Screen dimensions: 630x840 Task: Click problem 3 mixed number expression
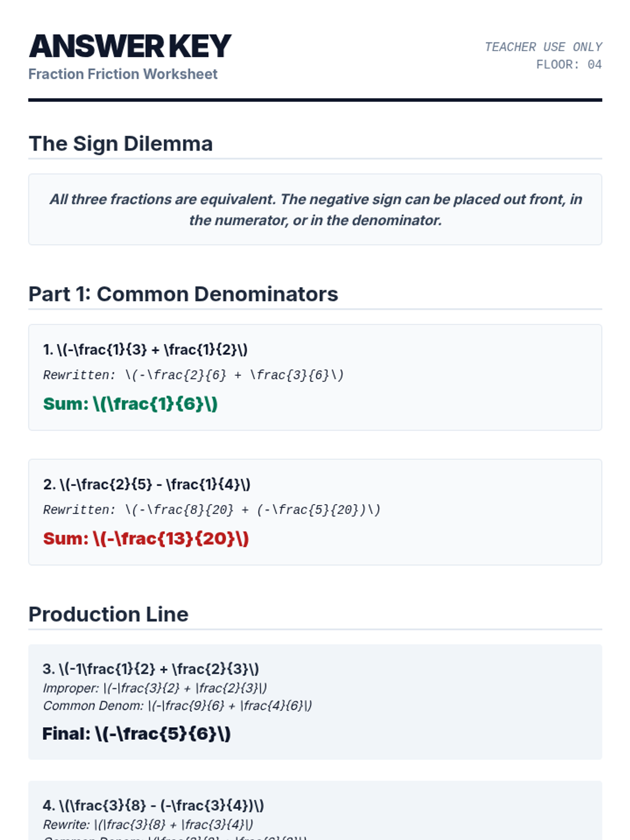click(x=151, y=669)
